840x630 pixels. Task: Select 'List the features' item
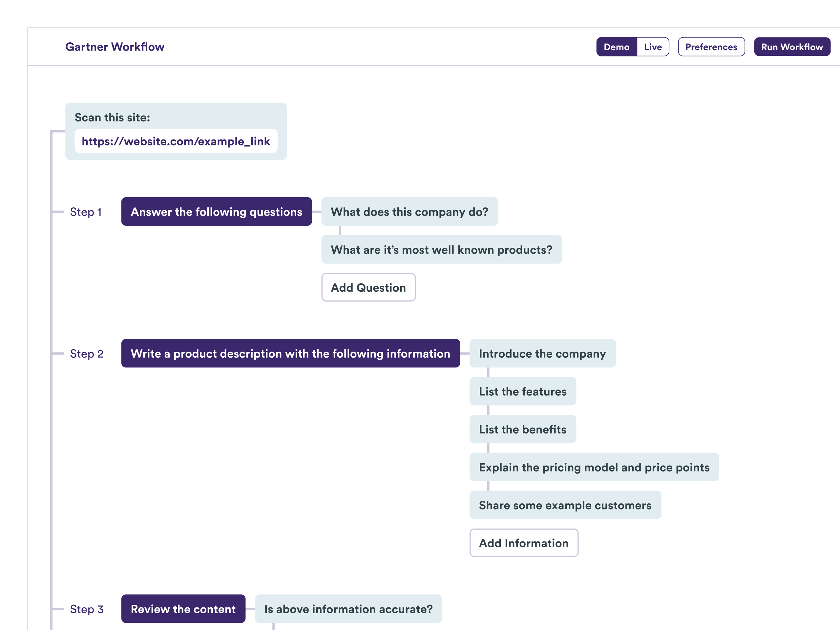(522, 391)
